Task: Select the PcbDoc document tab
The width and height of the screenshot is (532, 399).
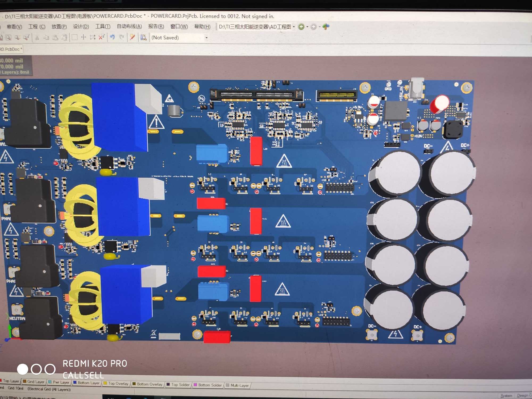Action: pos(11,49)
